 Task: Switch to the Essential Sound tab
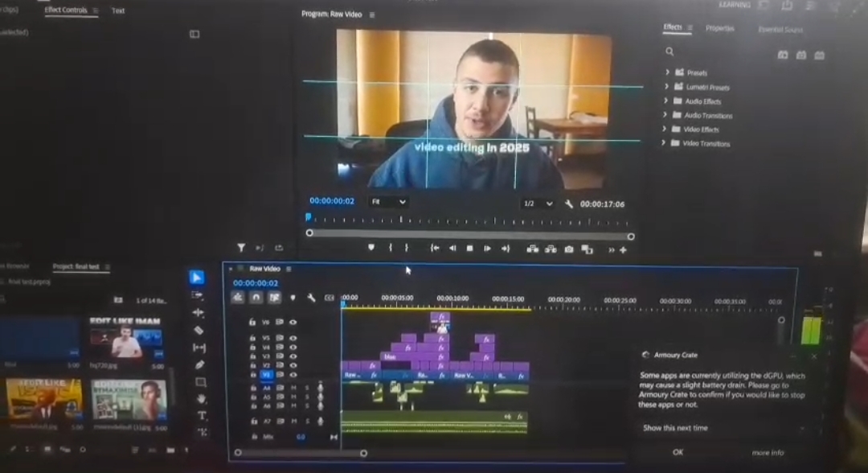point(780,30)
